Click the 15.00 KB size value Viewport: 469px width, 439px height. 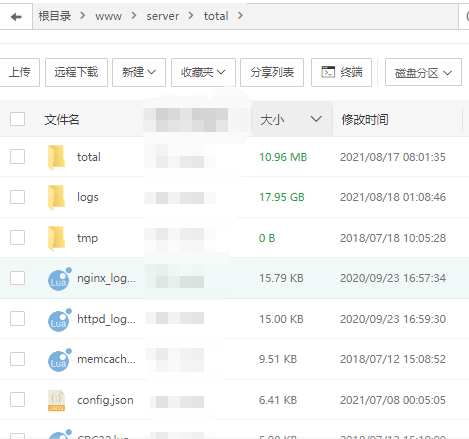tap(281, 319)
